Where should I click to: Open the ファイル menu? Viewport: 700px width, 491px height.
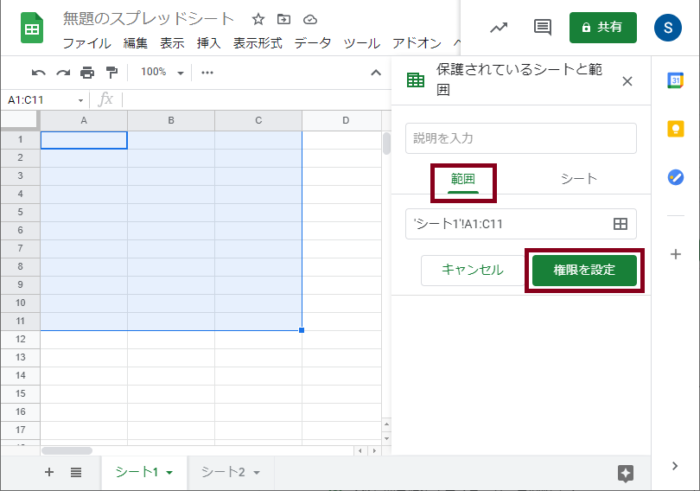click(x=87, y=43)
